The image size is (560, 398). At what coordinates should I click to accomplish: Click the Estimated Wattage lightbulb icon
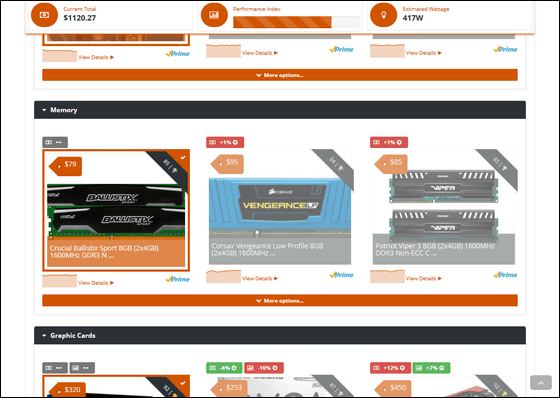(384, 15)
